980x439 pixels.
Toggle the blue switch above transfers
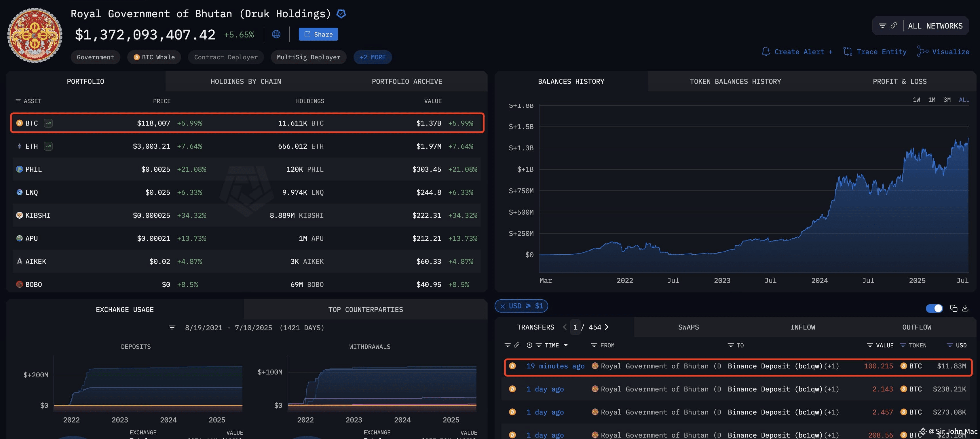point(934,308)
